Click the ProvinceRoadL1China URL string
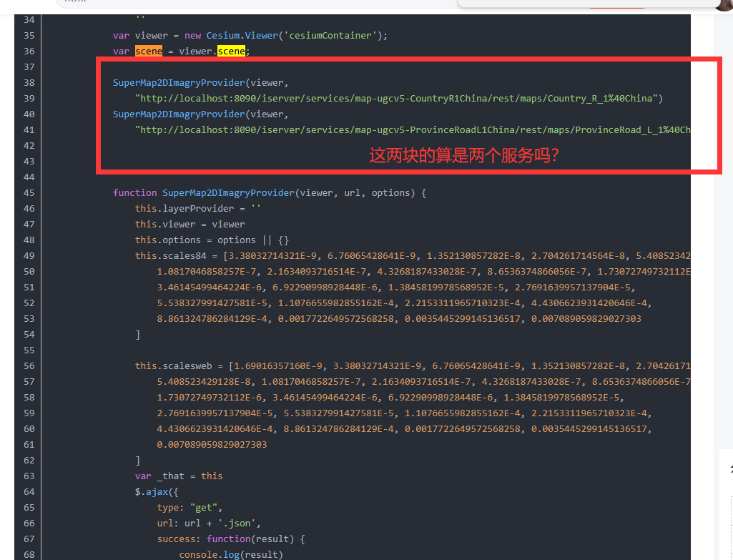Image resolution: width=733 pixels, height=560 pixels. tap(413, 130)
